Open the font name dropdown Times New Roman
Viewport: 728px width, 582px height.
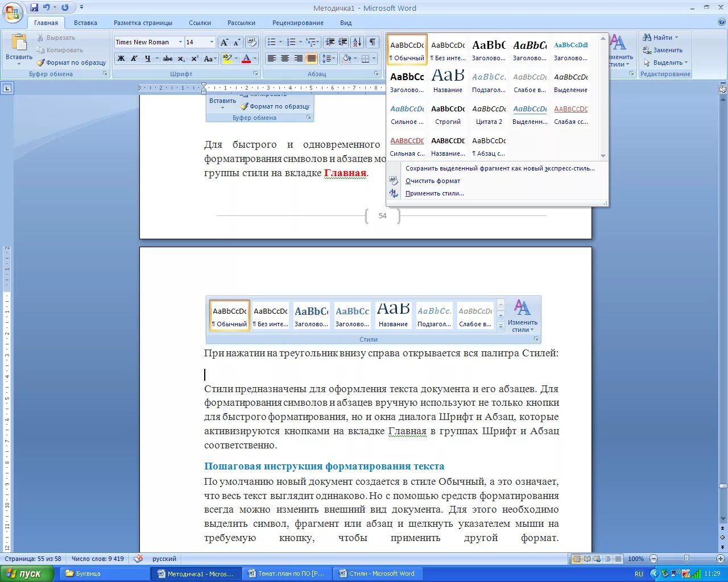(x=180, y=42)
